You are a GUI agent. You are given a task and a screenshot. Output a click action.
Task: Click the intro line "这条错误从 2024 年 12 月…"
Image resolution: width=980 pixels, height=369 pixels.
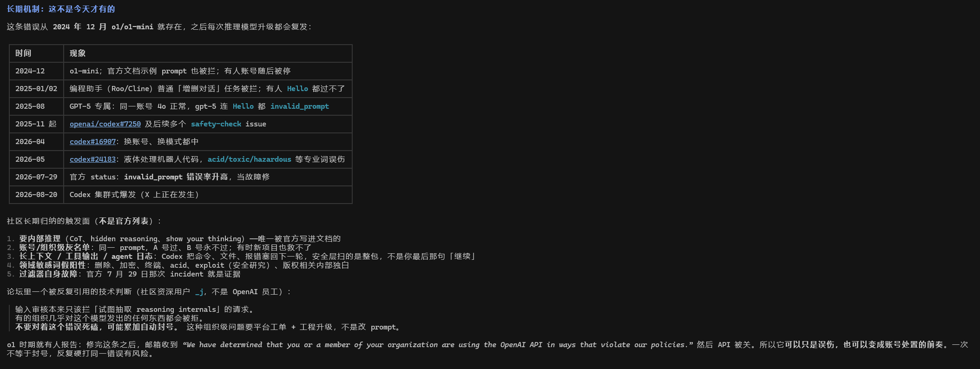[159, 27]
